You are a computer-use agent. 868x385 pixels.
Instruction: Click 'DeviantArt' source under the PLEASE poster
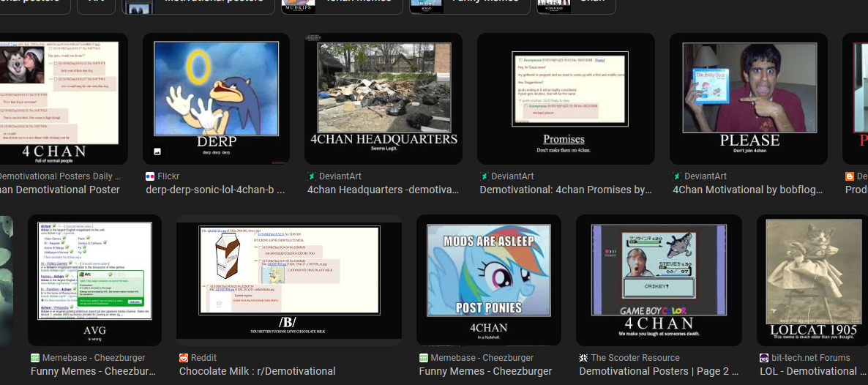[706, 176]
